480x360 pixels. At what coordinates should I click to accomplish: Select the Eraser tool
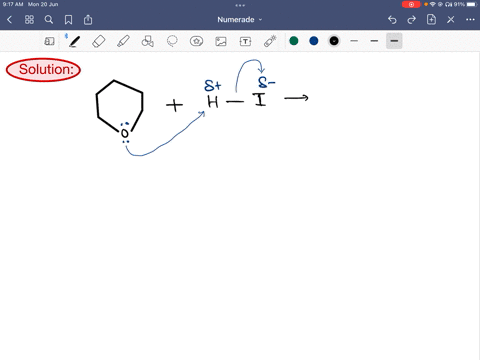pos(99,41)
